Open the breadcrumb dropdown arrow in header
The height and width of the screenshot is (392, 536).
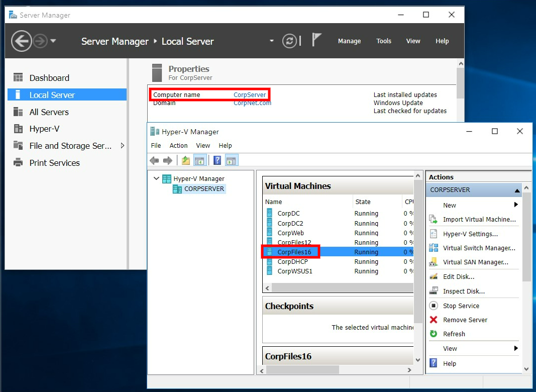pyautogui.click(x=271, y=41)
